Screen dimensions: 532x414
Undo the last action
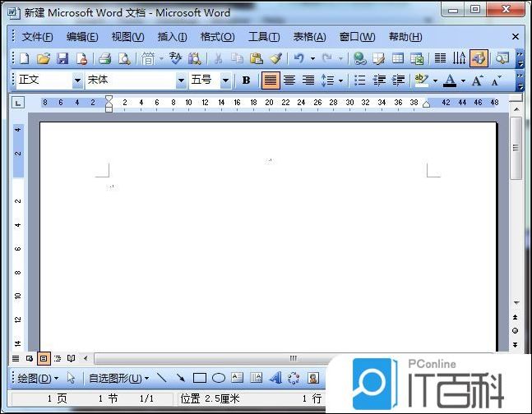(x=299, y=58)
